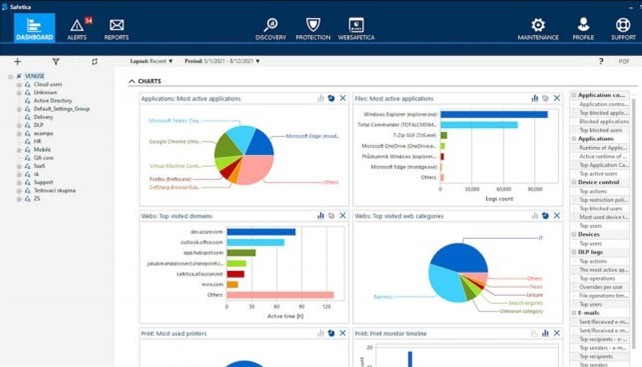Expand the Support tree node
The width and height of the screenshot is (642, 367).
[19, 182]
